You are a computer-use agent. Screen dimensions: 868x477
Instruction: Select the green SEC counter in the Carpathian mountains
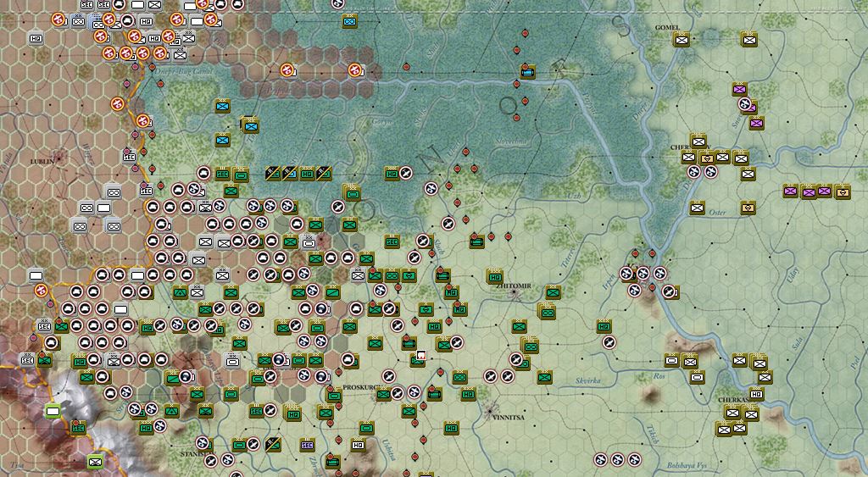click(x=78, y=428)
